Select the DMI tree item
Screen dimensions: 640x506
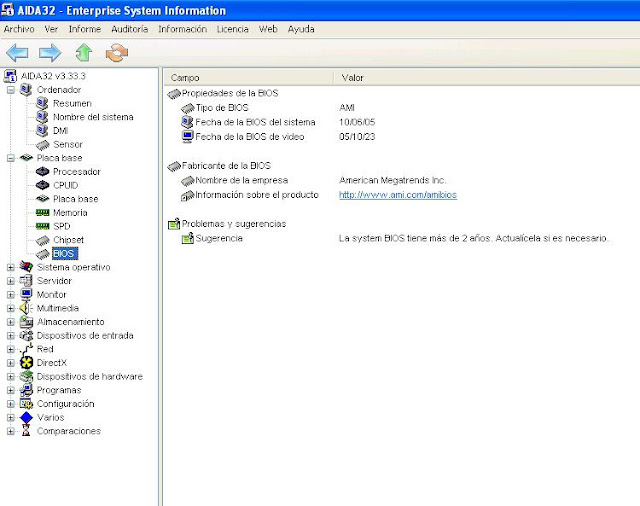(60, 131)
